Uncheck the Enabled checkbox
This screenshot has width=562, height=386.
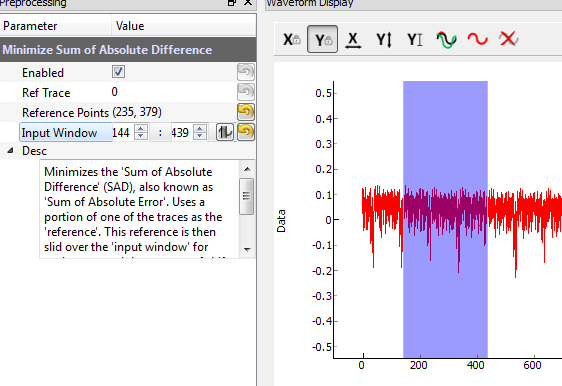pos(118,72)
